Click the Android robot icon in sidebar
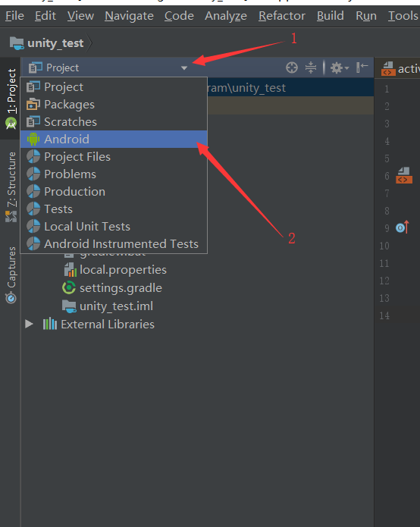420x527 pixels. pos(11,124)
